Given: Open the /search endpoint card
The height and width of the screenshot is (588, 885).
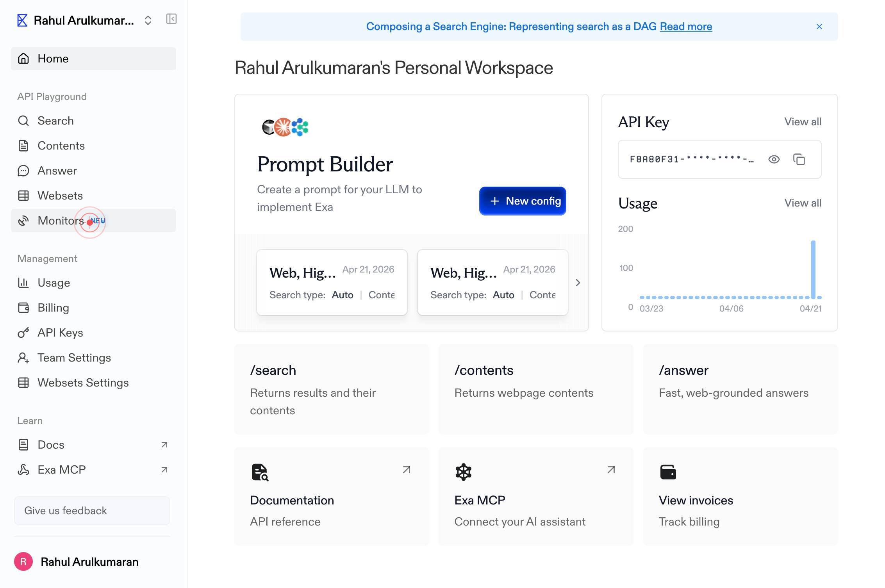Looking at the screenshot, I should pos(332,389).
